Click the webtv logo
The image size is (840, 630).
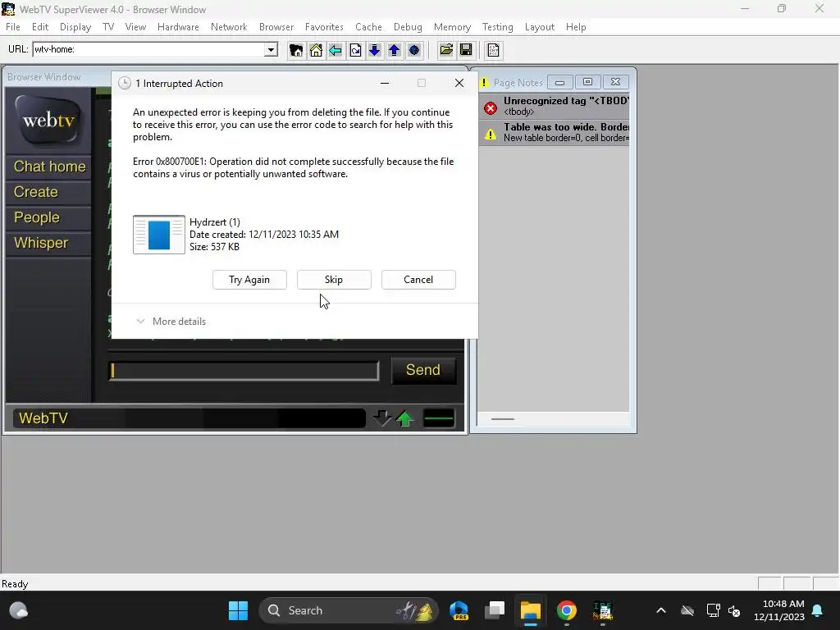48,120
